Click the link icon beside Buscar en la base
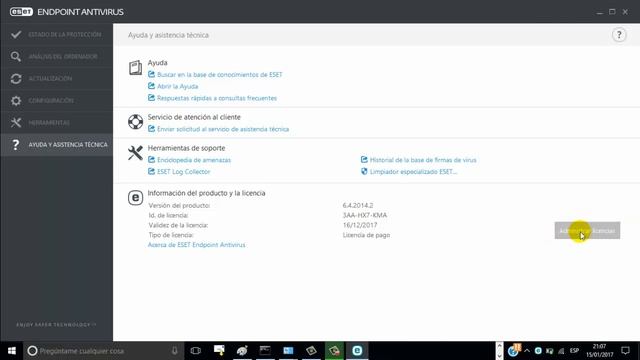 pos(151,74)
